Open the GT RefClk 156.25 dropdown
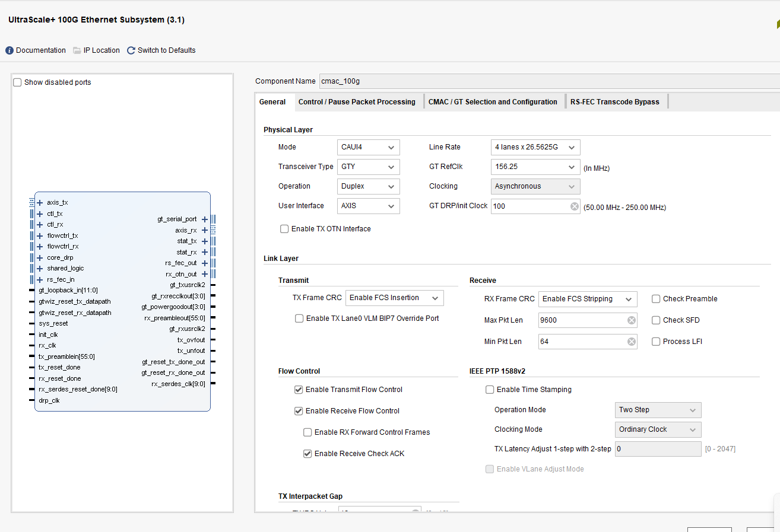Screen dimensions: 780x532 (x=535, y=167)
